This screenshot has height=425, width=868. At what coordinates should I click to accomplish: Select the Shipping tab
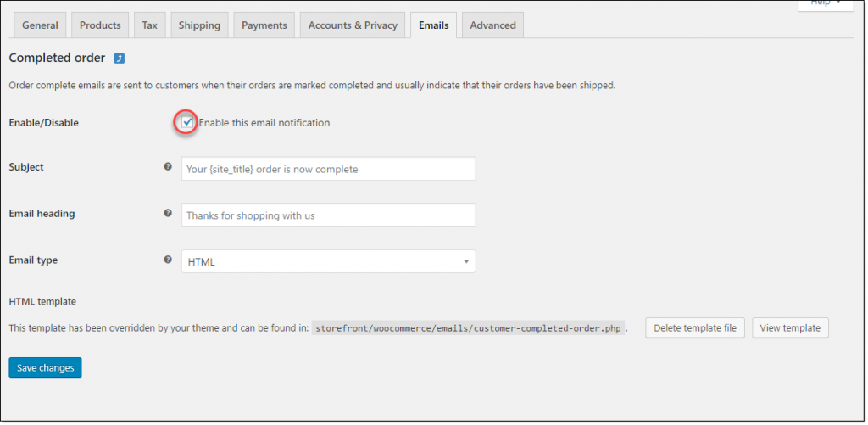tap(199, 25)
